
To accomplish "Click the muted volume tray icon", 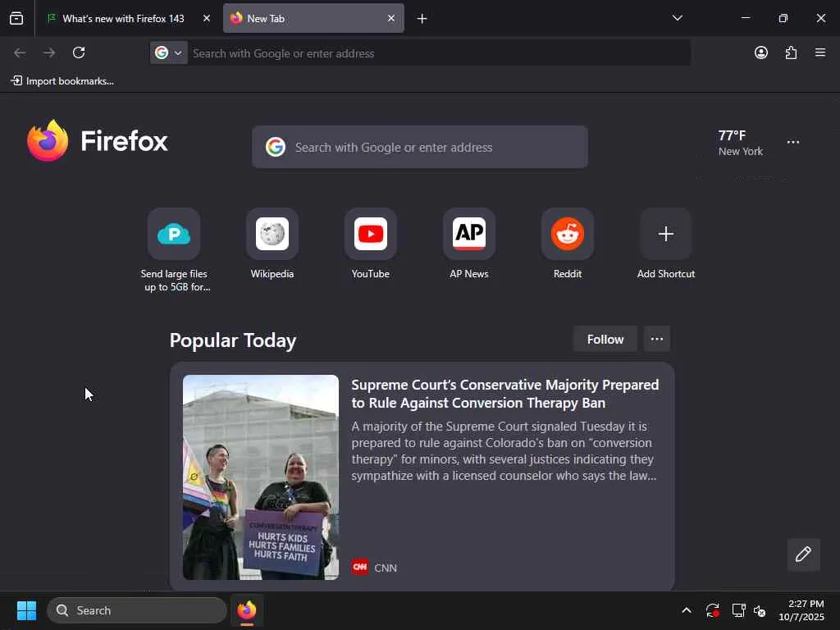I will point(759,610).
